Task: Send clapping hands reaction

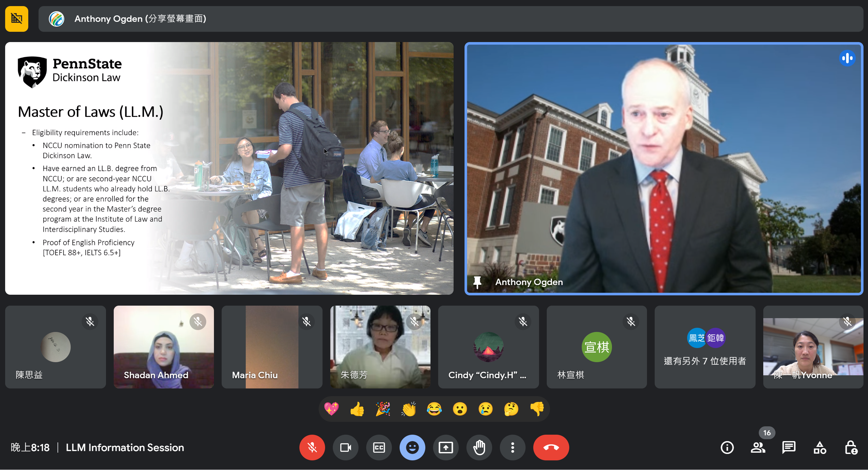Action: coord(408,409)
